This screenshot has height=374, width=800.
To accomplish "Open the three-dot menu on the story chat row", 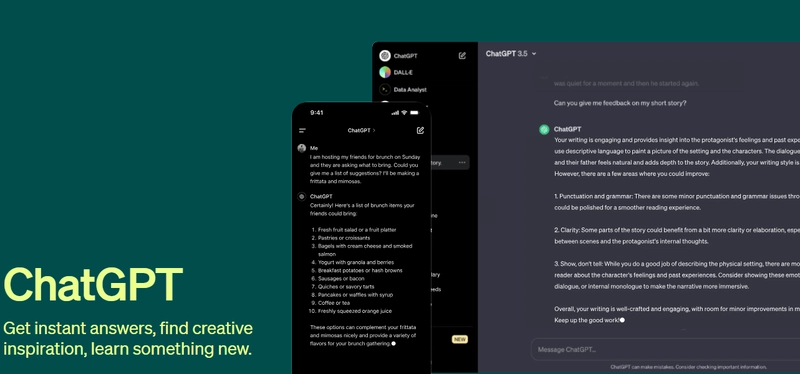I will tap(462, 163).
